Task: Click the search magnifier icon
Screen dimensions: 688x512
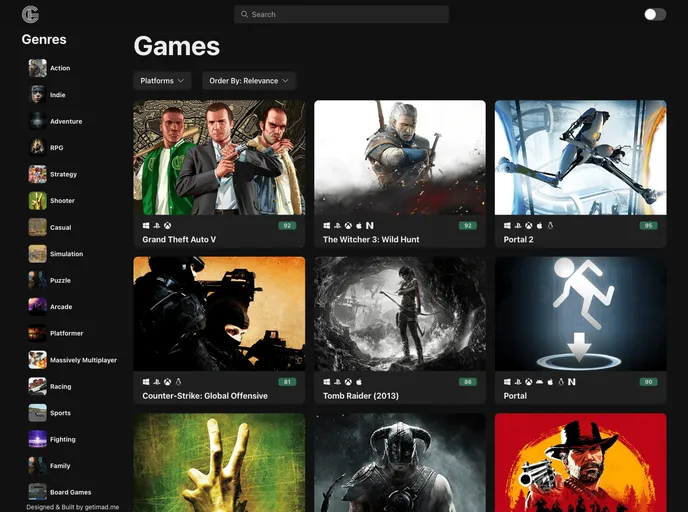Action: [244, 14]
